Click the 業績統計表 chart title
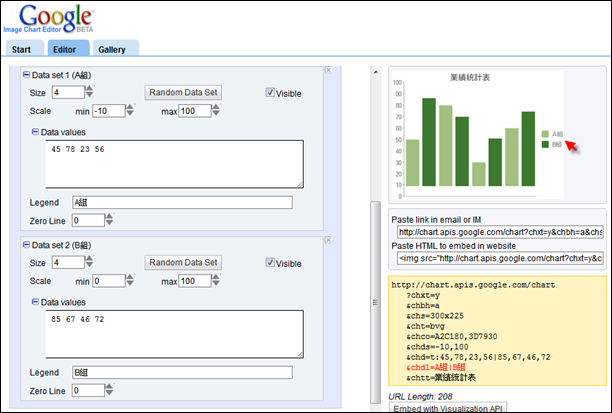 click(x=470, y=77)
